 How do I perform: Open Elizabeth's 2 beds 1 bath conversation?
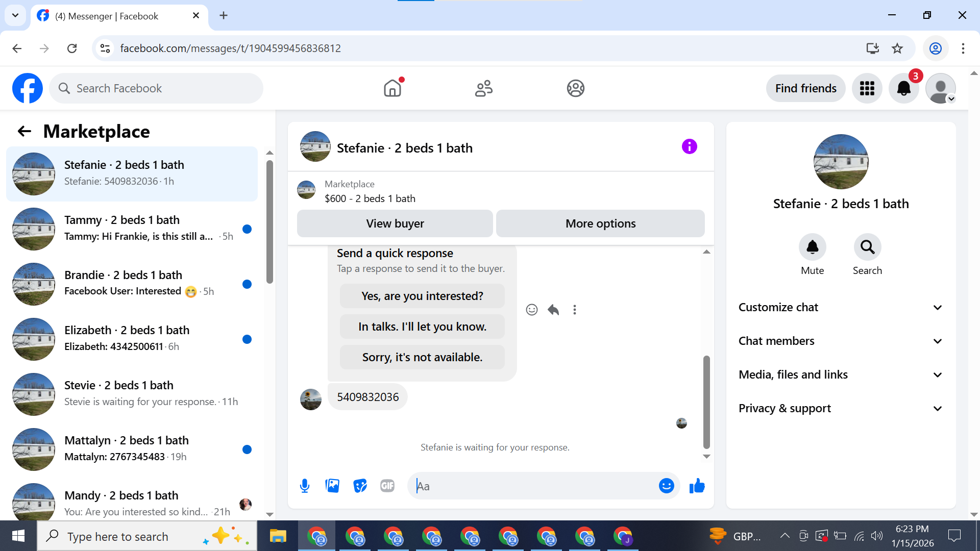[x=133, y=338]
